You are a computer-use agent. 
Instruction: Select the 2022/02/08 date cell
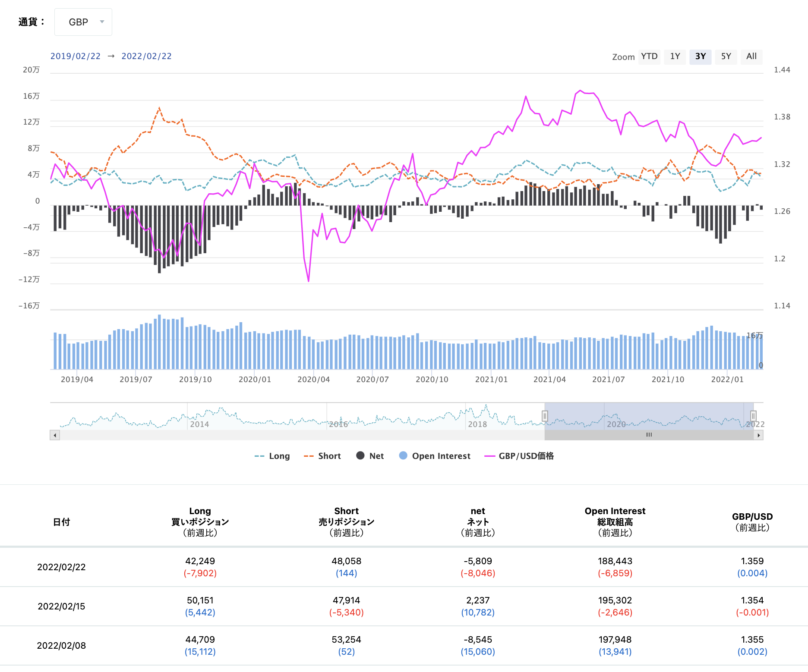(61, 646)
